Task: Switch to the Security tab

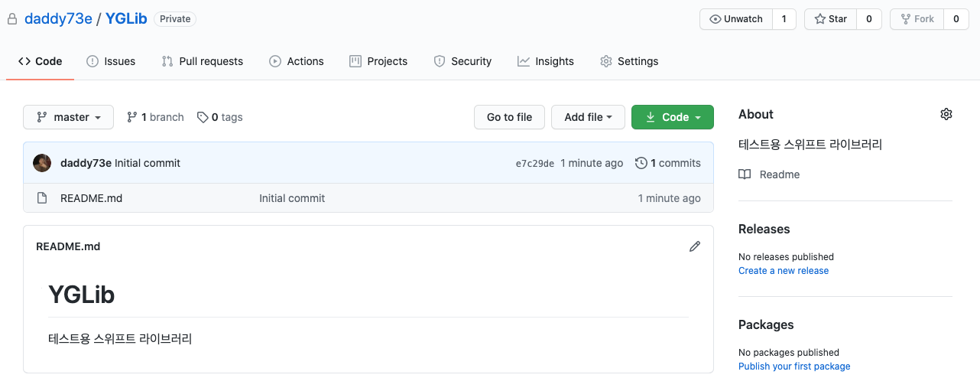Action: (462, 61)
